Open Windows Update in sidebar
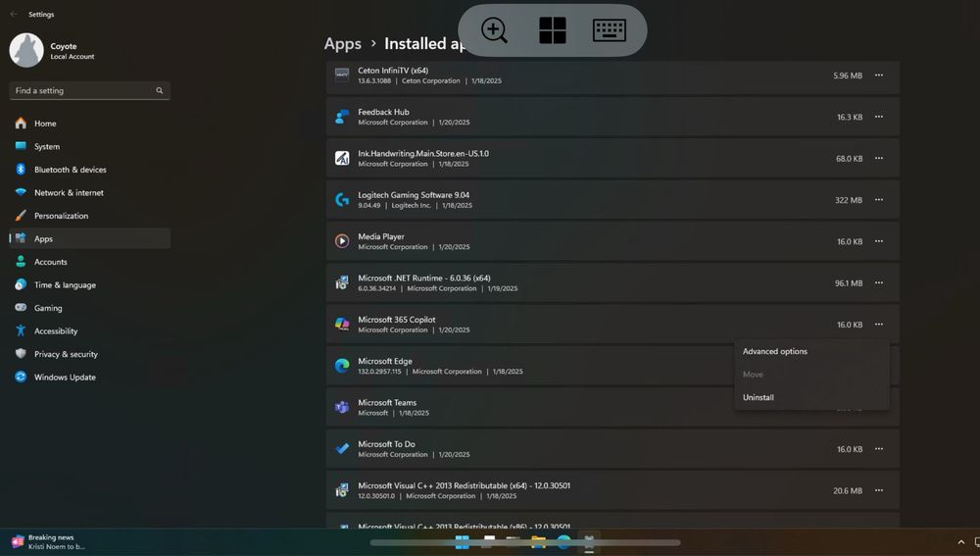The image size is (980, 556). click(89, 378)
